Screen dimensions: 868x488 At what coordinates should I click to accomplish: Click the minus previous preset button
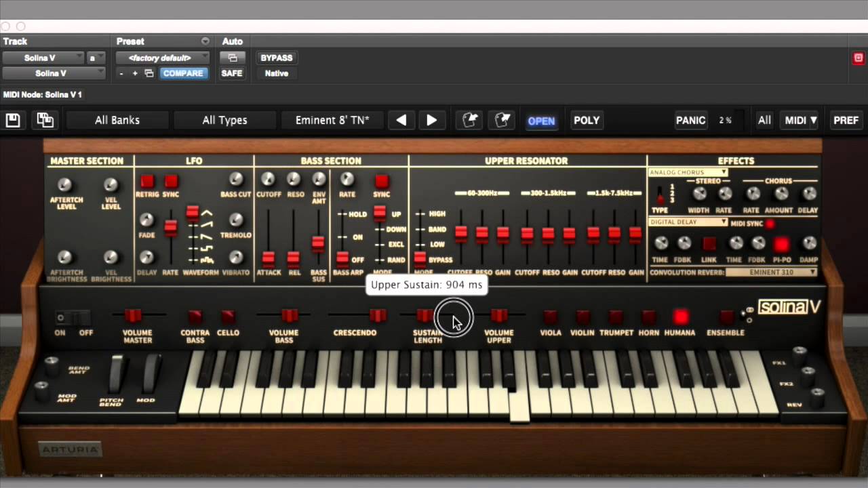click(121, 73)
